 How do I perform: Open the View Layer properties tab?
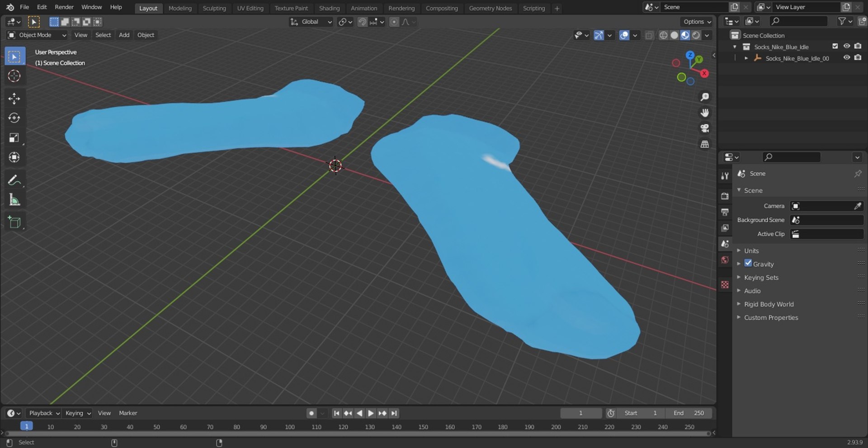click(725, 228)
